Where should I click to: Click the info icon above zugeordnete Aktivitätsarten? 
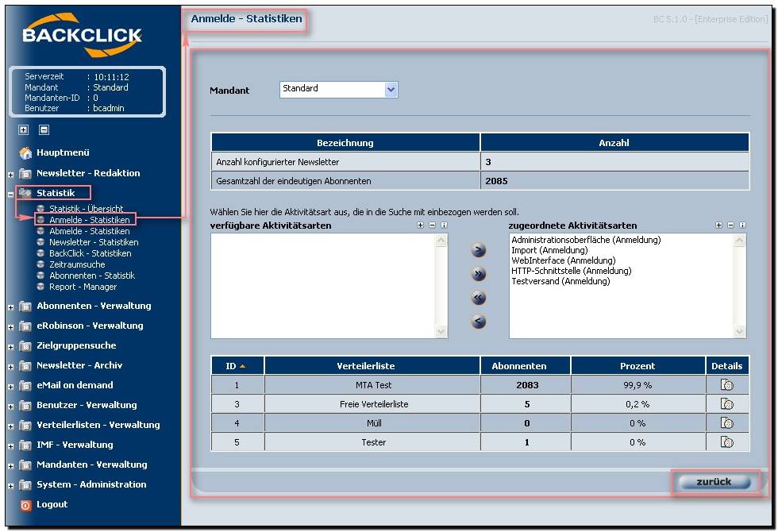point(743,226)
